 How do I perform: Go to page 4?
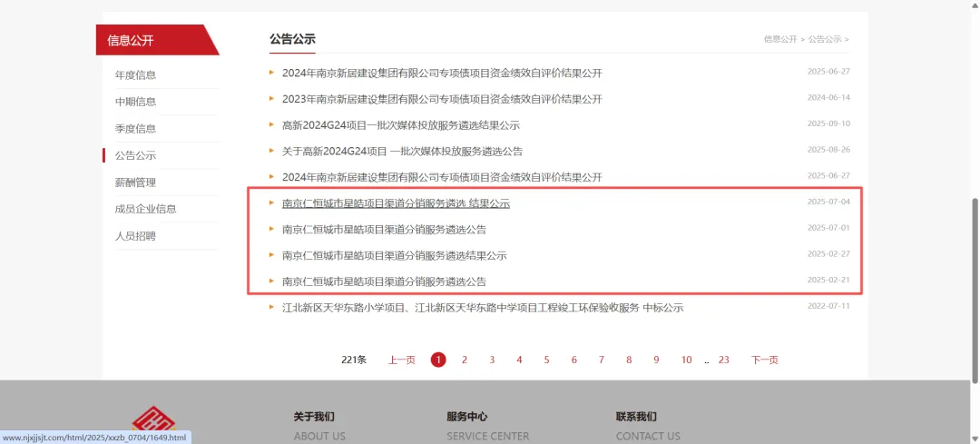tap(519, 360)
